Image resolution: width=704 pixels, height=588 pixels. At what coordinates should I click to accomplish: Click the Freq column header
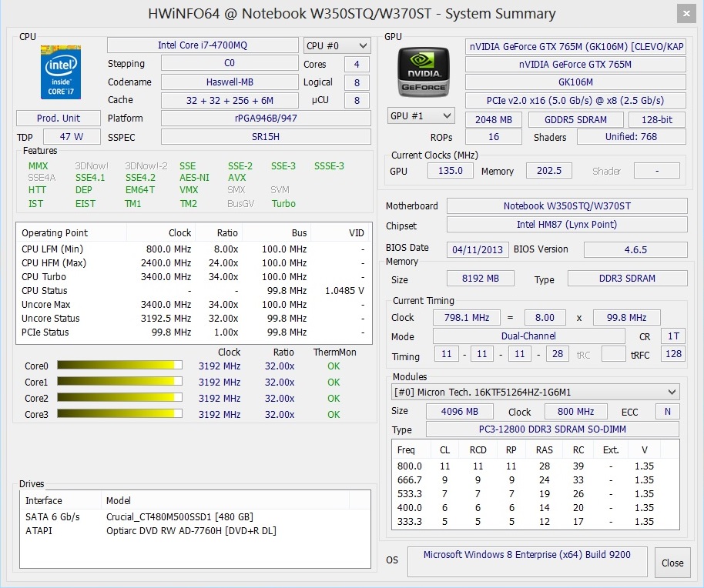[411, 450]
